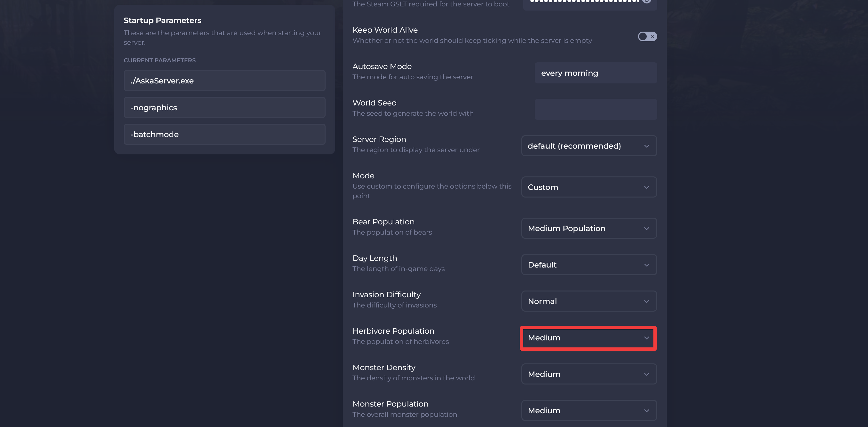Click the text 'The length of in-game days'
This screenshot has height=427, width=868.
[398, 269]
